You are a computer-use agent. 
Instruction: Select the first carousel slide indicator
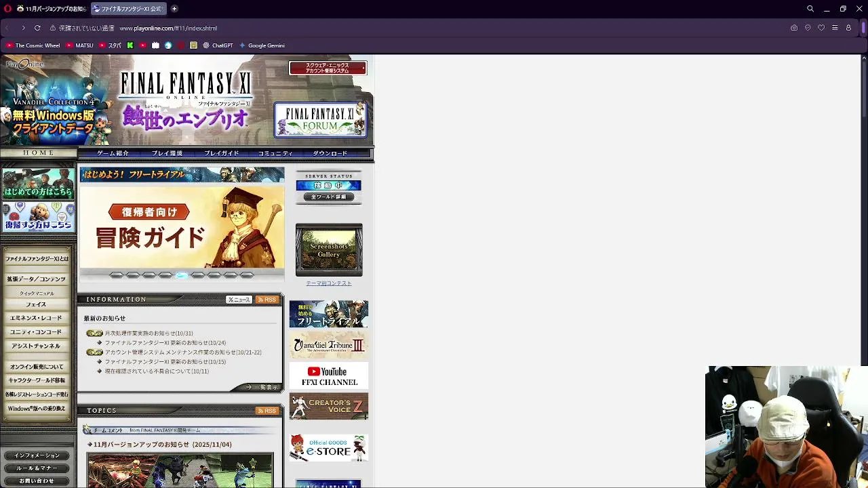(x=116, y=275)
